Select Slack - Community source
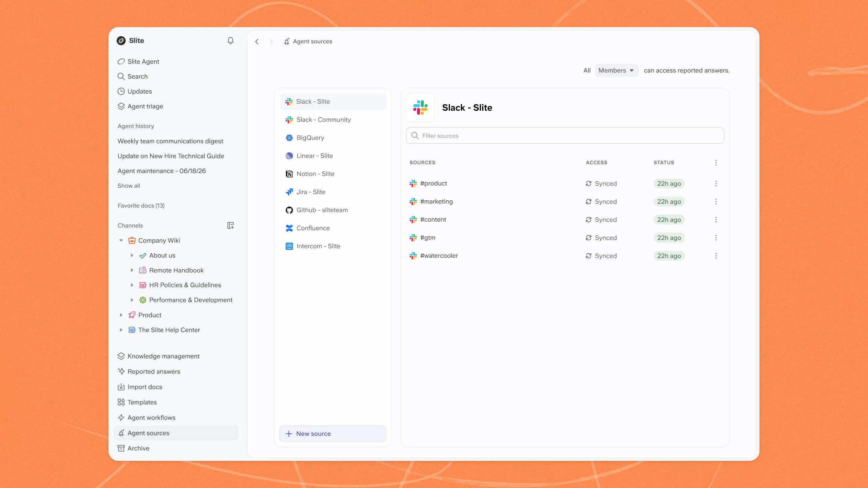The width and height of the screenshot is (868, 488). click(333, 120)
